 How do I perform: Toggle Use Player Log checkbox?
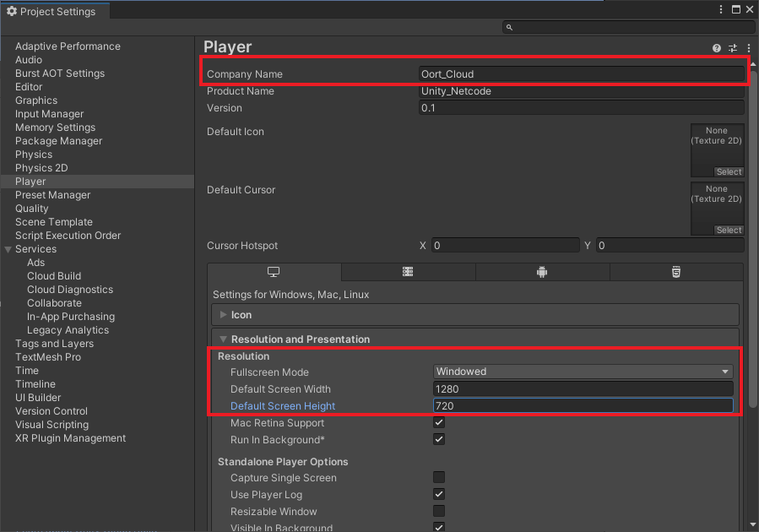[x=439, y=494]
